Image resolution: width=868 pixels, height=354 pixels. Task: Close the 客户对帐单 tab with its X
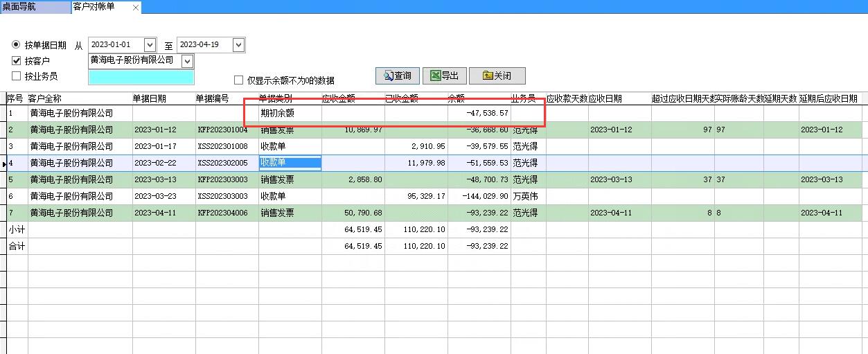pos(135,8)
